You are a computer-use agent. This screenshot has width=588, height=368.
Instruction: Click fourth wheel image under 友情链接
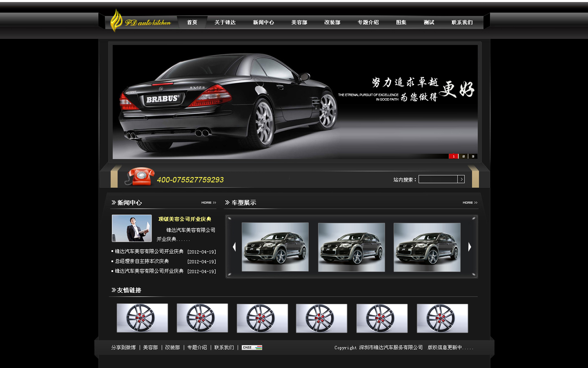[x=321, y=318]
